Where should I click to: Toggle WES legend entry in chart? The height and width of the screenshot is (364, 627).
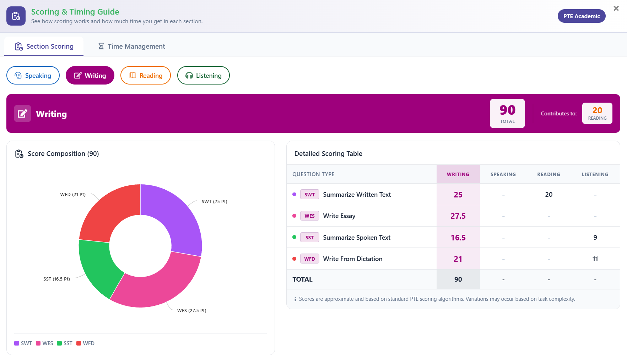[44, 343]
